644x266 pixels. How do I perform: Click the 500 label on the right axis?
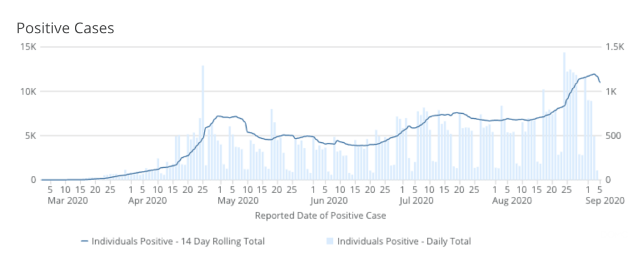tap(614, 136)
